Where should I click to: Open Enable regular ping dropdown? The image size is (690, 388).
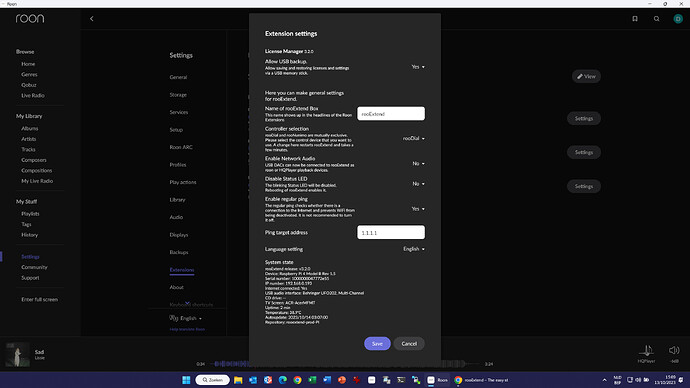(x=418, y=209)
